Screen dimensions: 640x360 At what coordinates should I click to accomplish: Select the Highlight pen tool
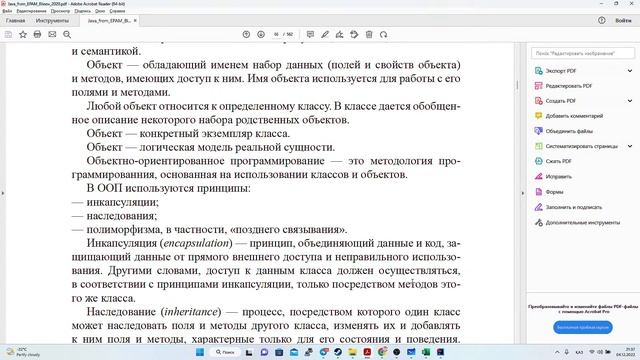tap(325, 35)
